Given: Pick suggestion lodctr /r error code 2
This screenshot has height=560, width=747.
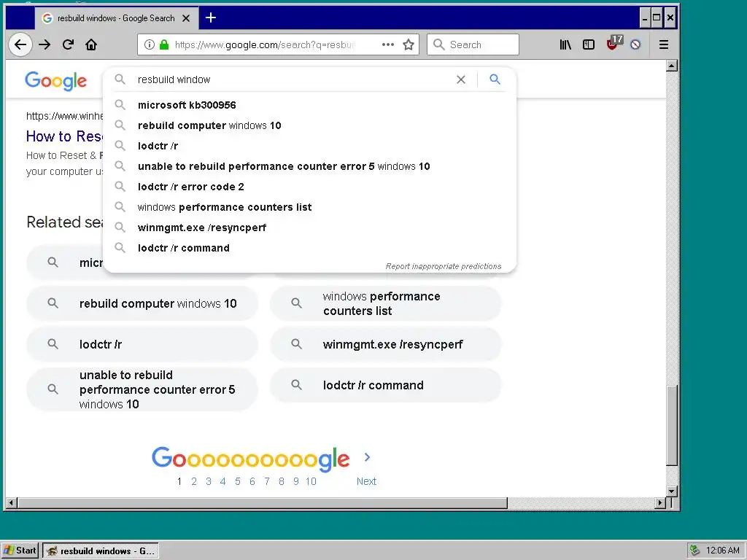Looking at the screenshot, I should 309,187.
